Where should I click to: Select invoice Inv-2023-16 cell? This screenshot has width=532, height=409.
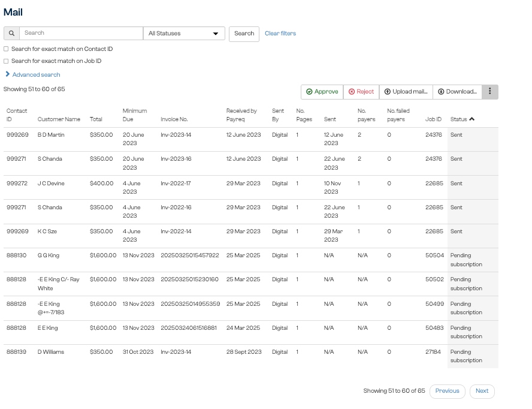pos(176,159)
